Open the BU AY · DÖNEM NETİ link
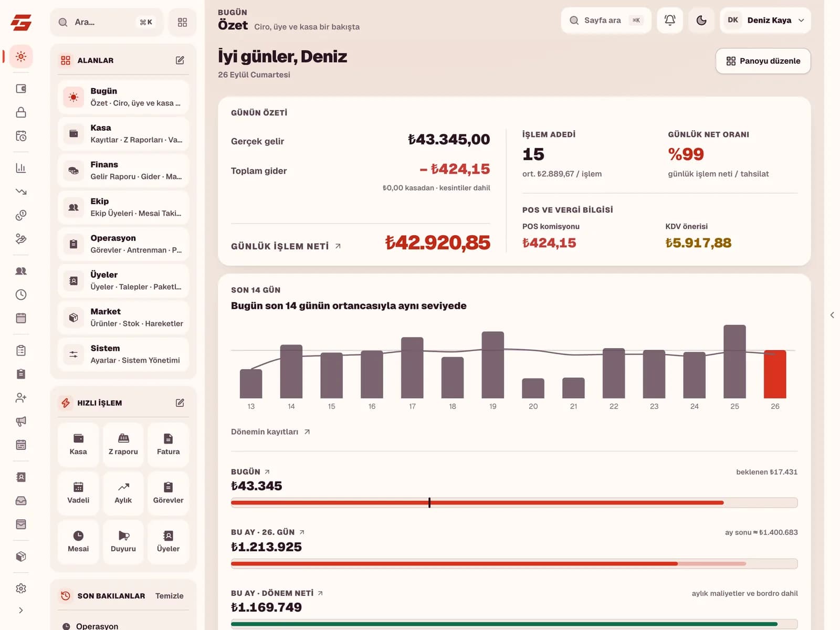Screen dimensions: 840x630 [x=277, y=593]
